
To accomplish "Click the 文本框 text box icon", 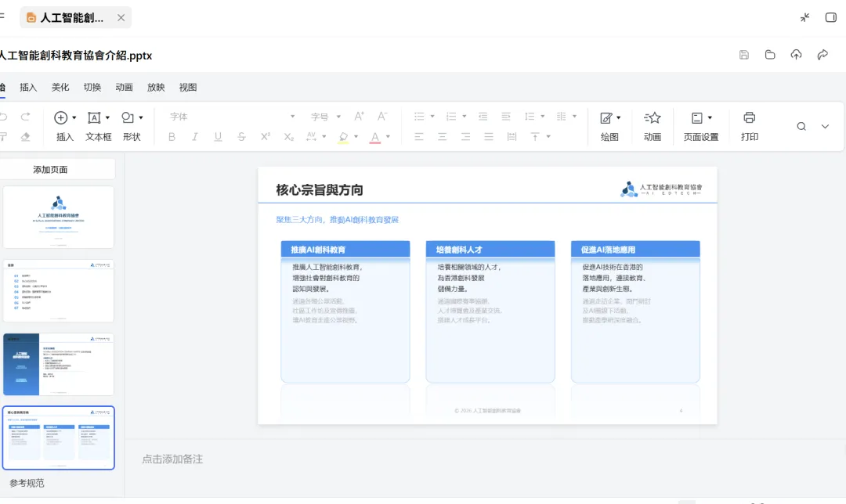I will (x=94, y=117).
